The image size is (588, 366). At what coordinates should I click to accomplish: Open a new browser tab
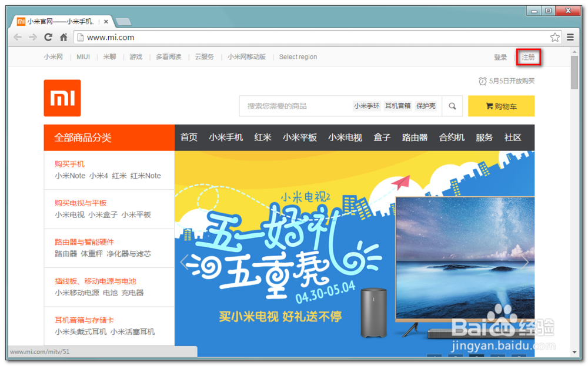pyautogui.click(x=123, y=22)
